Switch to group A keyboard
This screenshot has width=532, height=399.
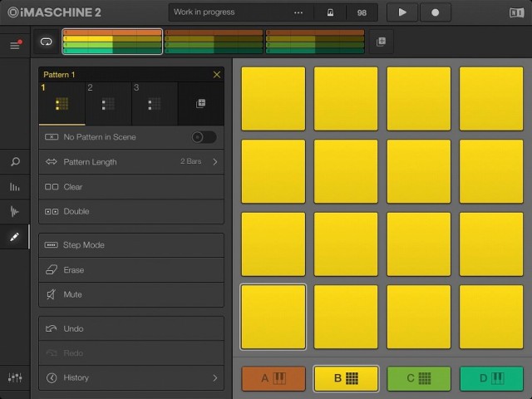click(x=273, y=378)
